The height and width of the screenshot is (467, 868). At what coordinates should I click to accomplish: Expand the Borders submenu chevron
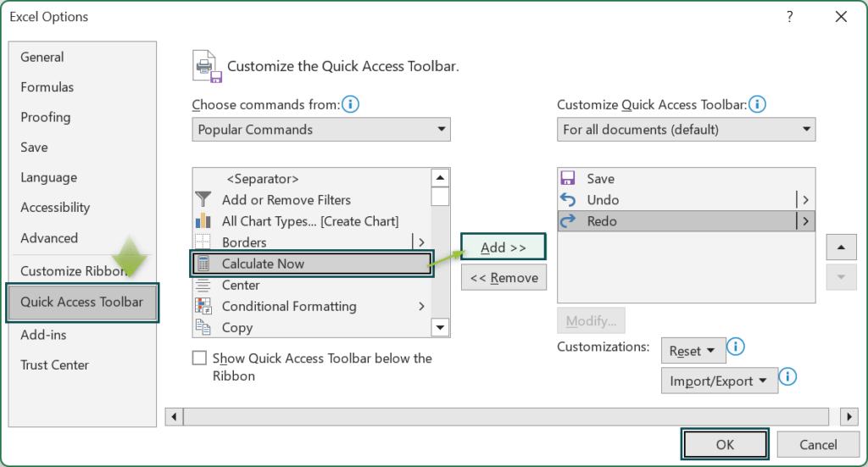tap(421, 242)
